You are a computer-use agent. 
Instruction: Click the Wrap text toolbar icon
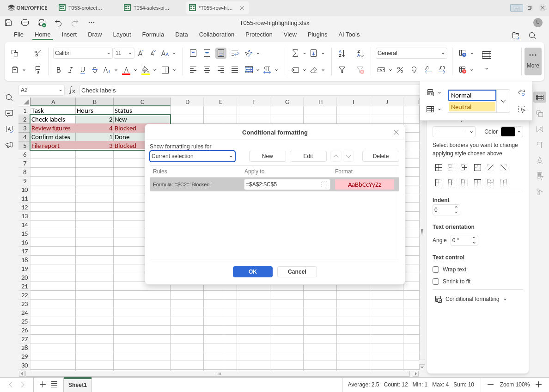coord(235,53)
